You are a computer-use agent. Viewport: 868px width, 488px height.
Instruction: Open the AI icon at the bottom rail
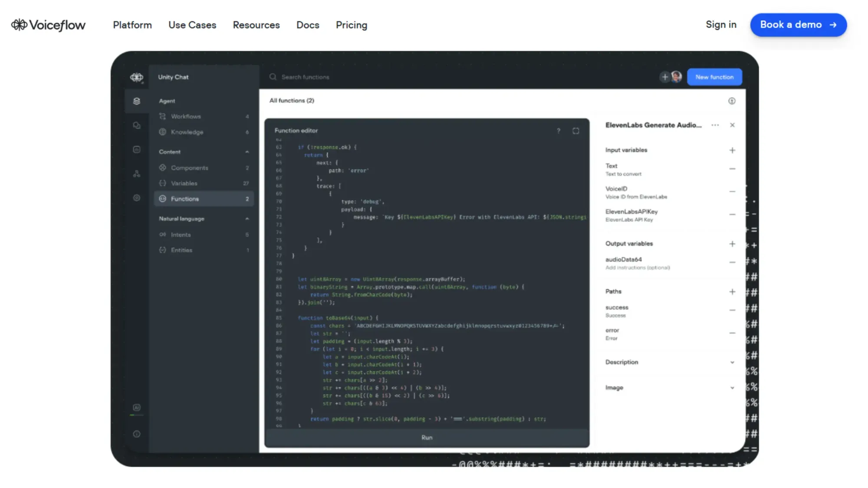(137, 407)
